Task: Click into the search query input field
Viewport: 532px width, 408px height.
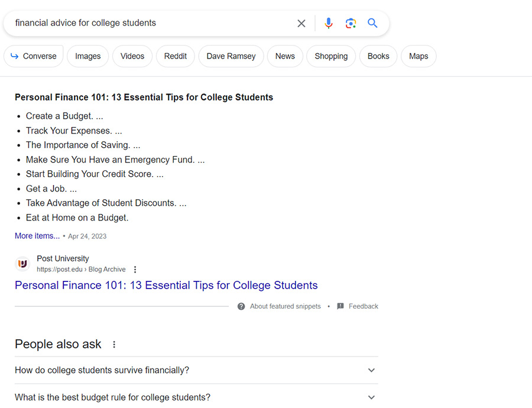Action: [x=153, y=23]
